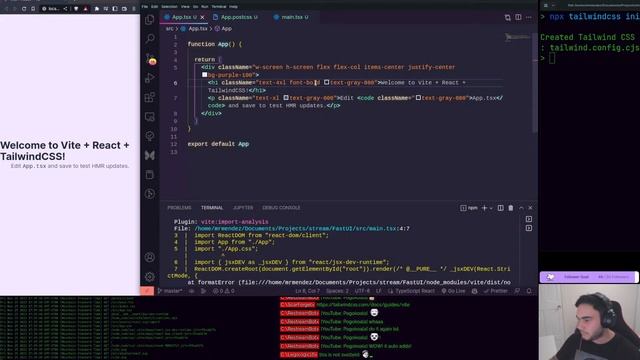The height and width of the screenshot is (360, 640).
Task: Click the Open Changes editor icon
Action: coord(507,18)
